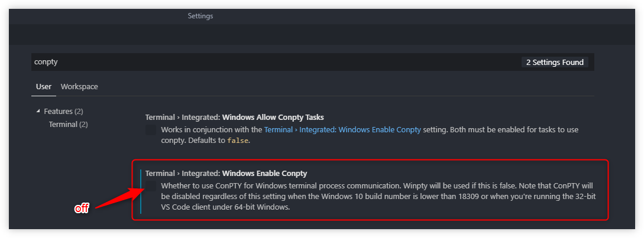Click the 2 Settings Found badge
This screenshot has width=644, height=238.
coord(555,62)
